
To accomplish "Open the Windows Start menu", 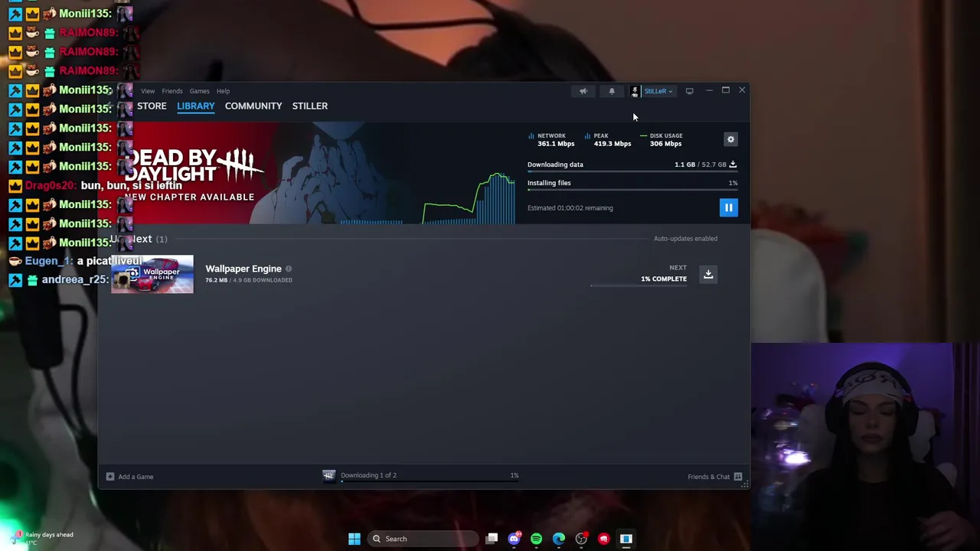I will click(x=354, y=539).
